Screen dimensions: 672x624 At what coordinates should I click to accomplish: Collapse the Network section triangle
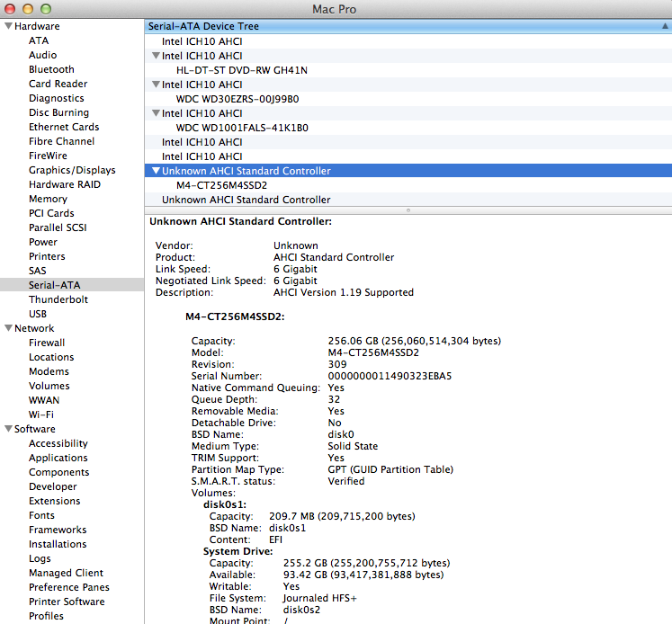8,328
